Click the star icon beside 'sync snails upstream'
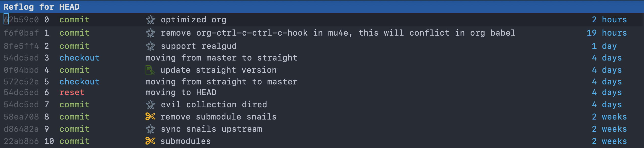The height and width of the screenshot is (148, 644). (151, 129)
